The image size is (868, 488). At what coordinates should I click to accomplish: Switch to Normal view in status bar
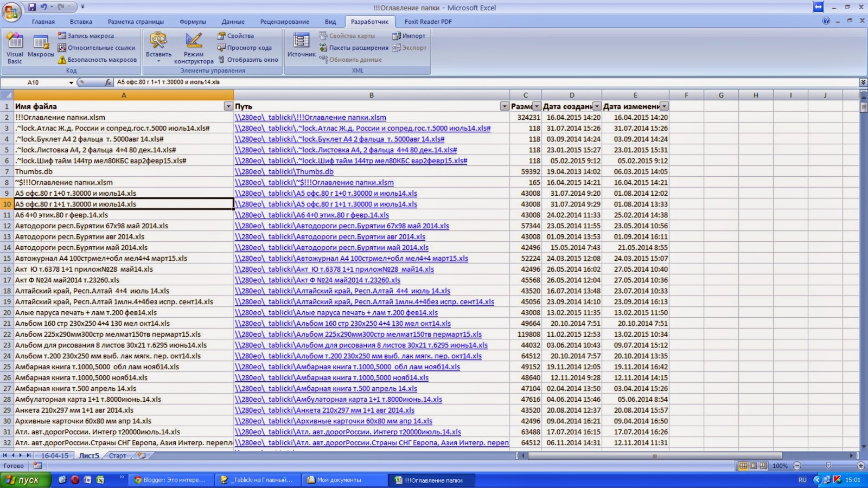[x=743, y=466]
